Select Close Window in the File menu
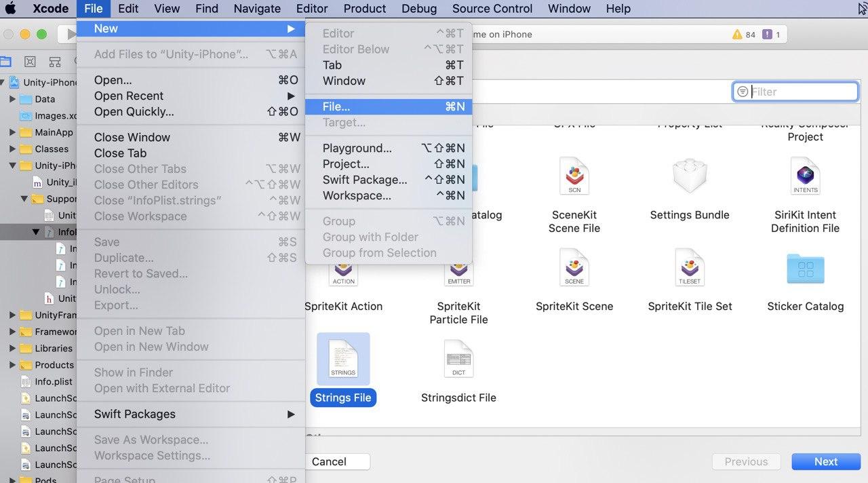Viewport: 868px width, 483px height. click(191, 137)
